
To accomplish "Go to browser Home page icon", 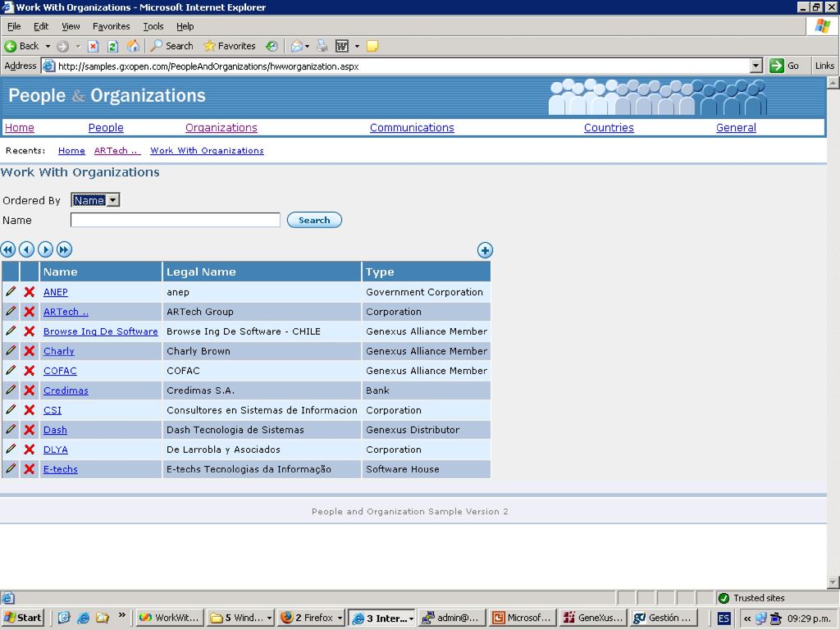I will 133,46.
